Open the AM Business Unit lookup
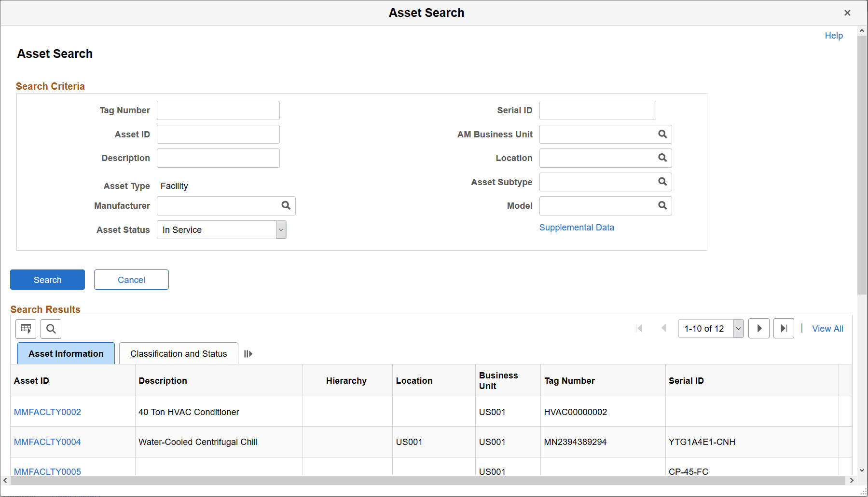The height and width of the screenshot is (497, 868). tap(661, 134)
